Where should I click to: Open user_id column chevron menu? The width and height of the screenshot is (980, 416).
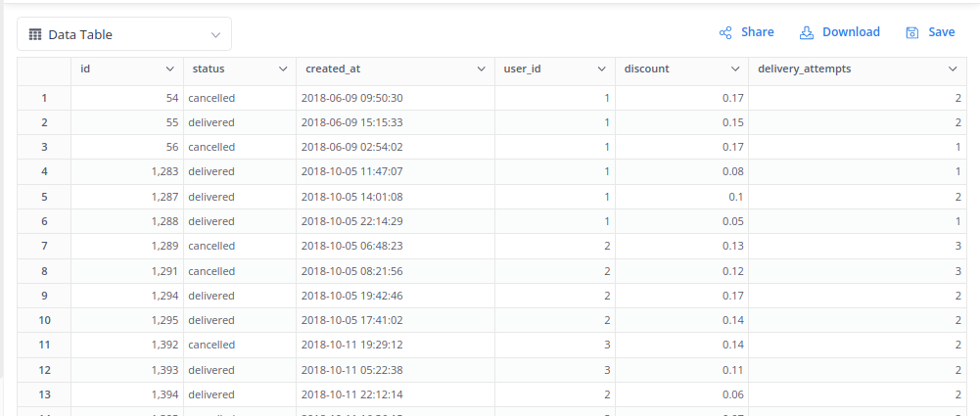click(602, 69)
